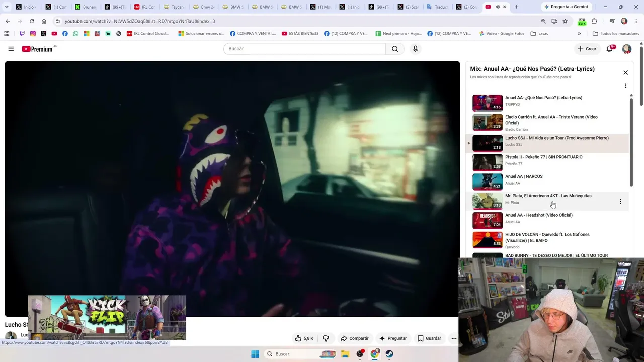Image resolution: width=644 pixels, height=362 pixels.
Task: Open options for Mr. Plata Las Muñequitas row
Action: (620, 202)
